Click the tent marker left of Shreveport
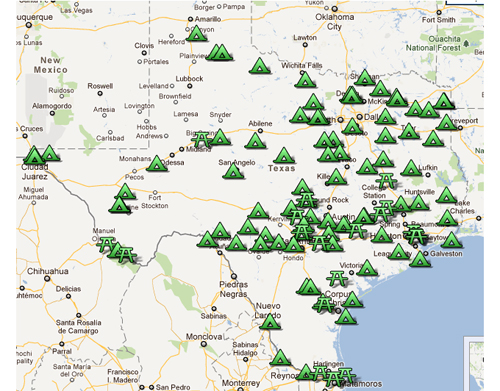500x391 pixels. (x=446, y=122)
